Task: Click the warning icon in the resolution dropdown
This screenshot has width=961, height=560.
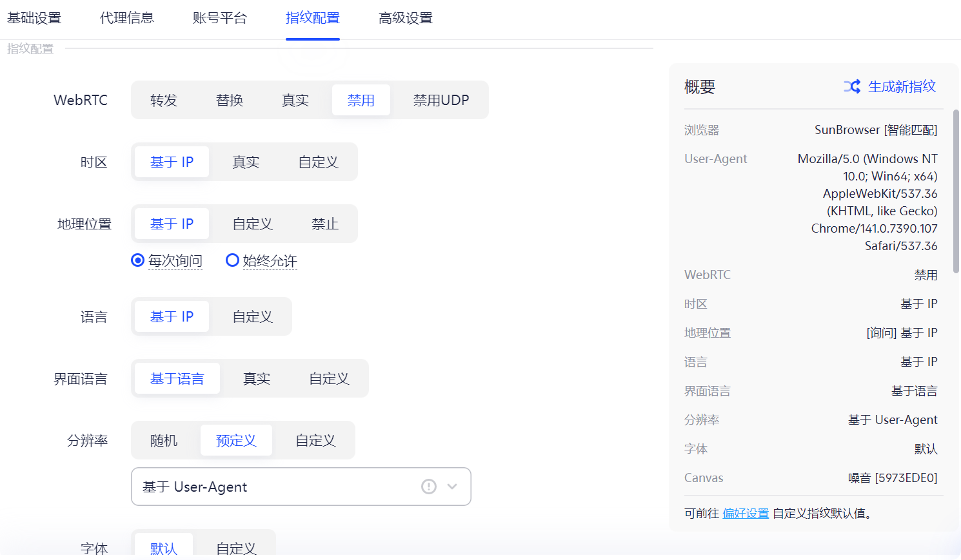Action: [429, 487]
